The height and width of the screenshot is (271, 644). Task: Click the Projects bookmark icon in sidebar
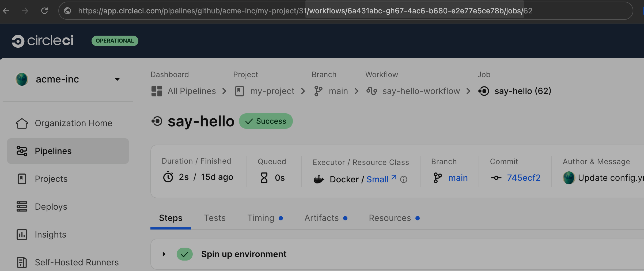click(x=22, y=179)
